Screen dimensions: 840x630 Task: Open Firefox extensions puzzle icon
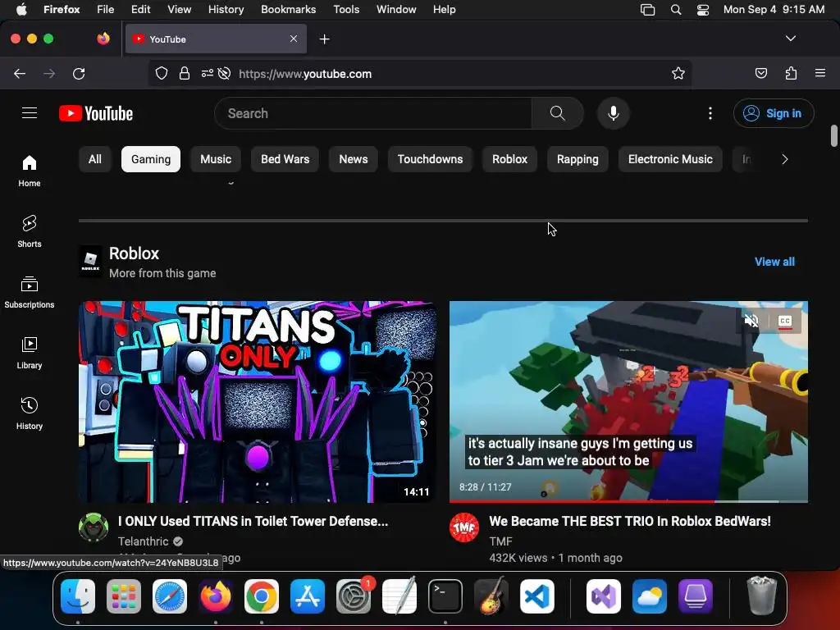pos(791,73)
